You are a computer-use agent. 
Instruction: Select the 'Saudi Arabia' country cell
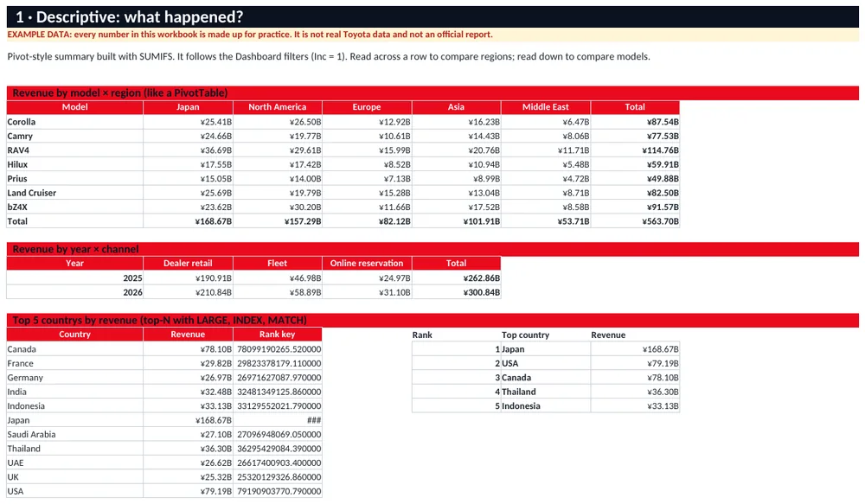point(75,435)
